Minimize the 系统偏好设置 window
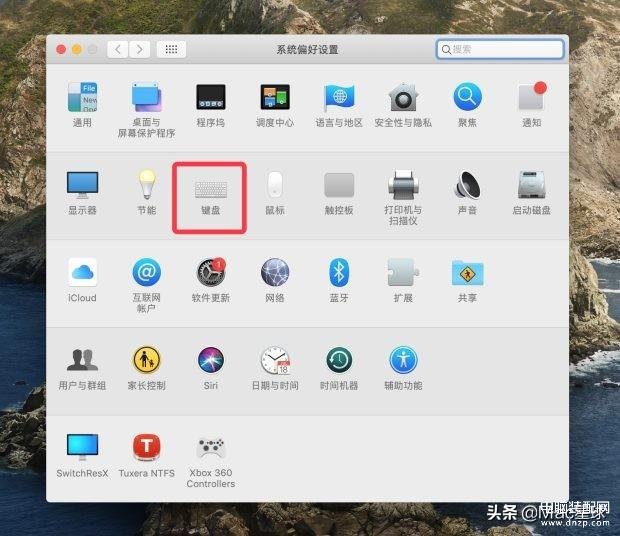The image size is (620, 536). click(77, 49)
